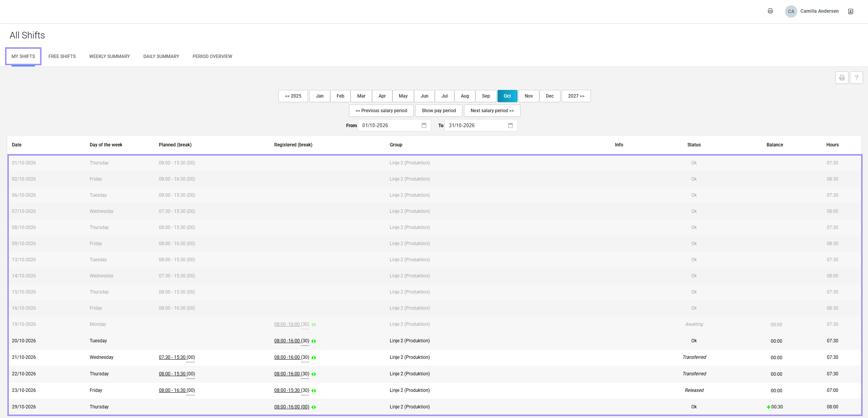Select the Period Overview tab
868x418 pixels.
[x=212, y=56]
